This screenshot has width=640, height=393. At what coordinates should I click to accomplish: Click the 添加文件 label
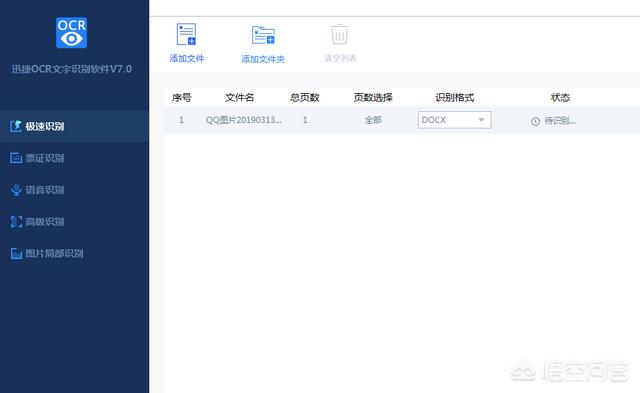point(187,59)
